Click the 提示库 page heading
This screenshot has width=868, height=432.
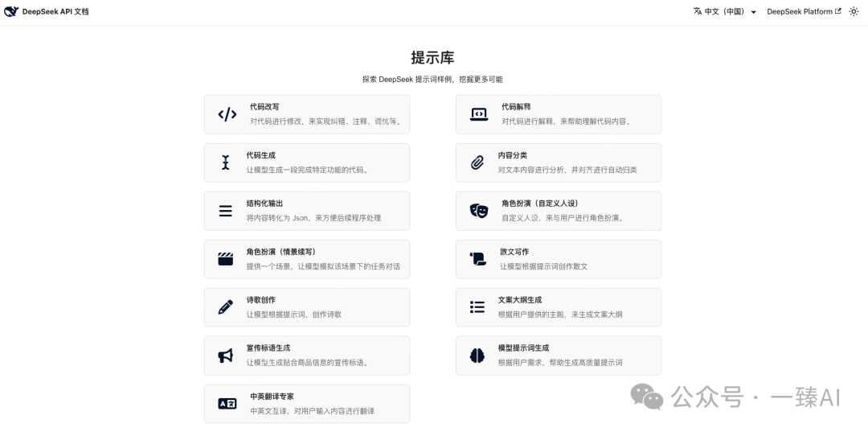click(x=433, y=58)
